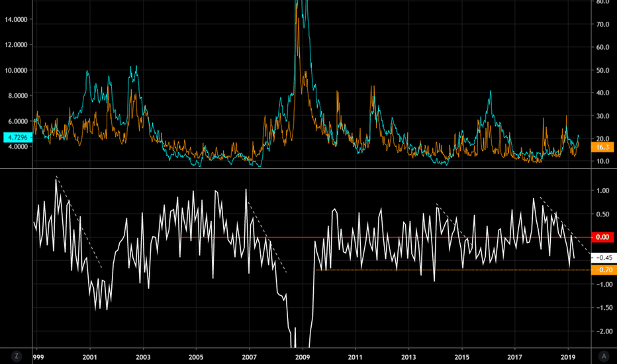The height and width of the screenshot is (364, 617).
Task: Click the 2007 label on time axis
Action: [x=249, y=357]
